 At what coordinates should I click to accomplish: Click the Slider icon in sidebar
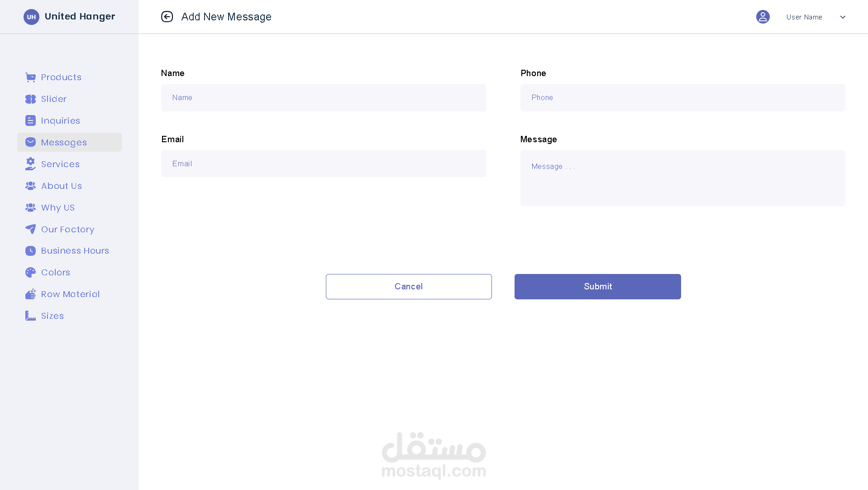[30, 99]
